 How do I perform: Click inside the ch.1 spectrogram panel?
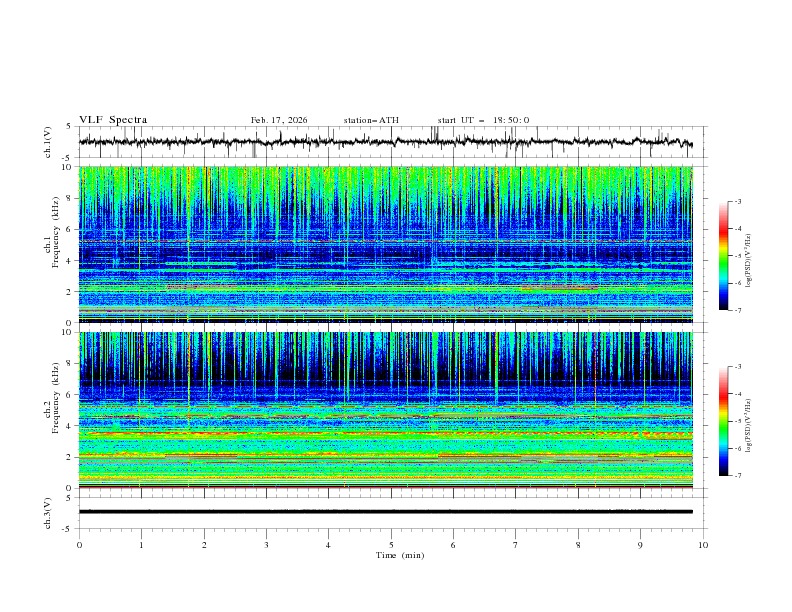385,244
